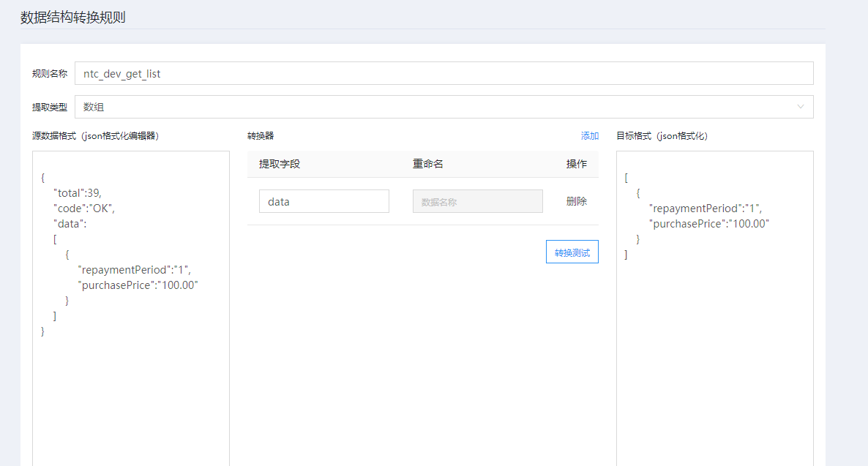Click the dropdown chevron in 提取类型 field

point(801,107)
